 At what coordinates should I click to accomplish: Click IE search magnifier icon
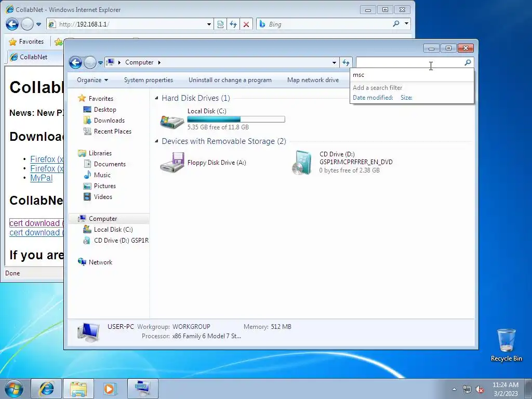(x=396, y=24)
